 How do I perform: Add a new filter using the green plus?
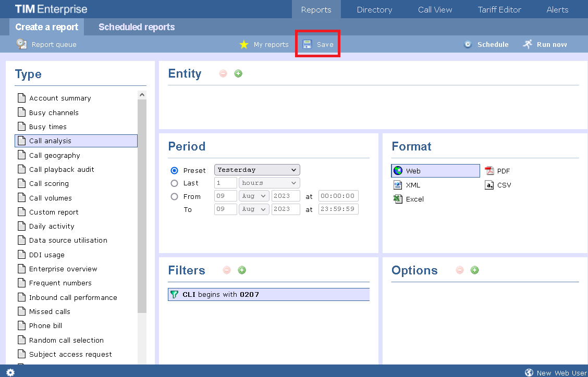(x=242, y=270)
